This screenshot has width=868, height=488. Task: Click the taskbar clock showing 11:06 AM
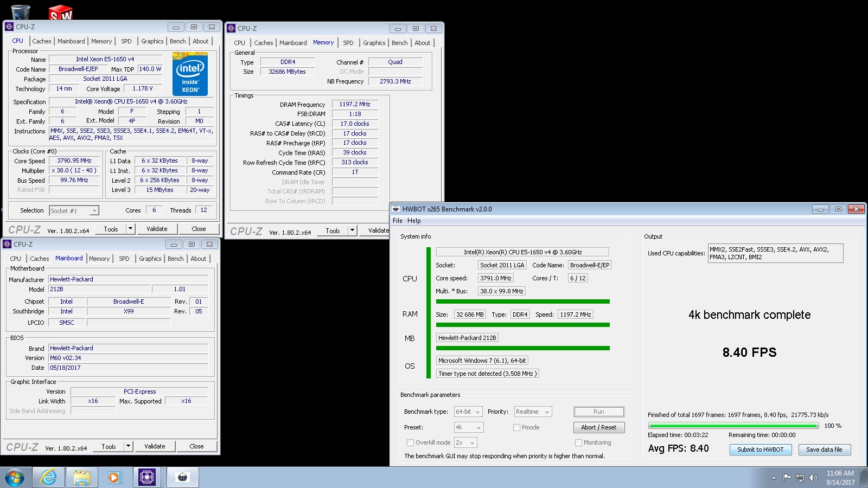(x=840, y=478)
